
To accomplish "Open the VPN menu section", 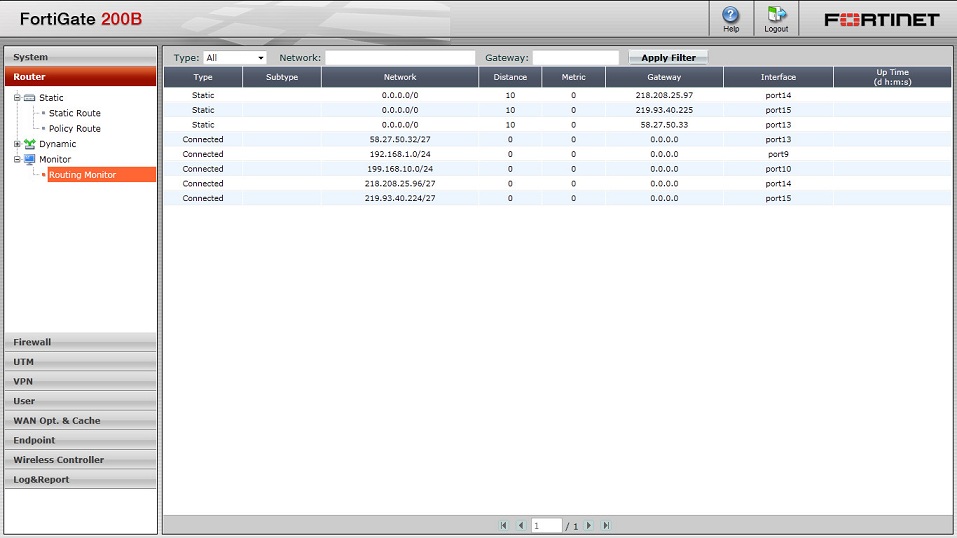I will tap(81, 381).
